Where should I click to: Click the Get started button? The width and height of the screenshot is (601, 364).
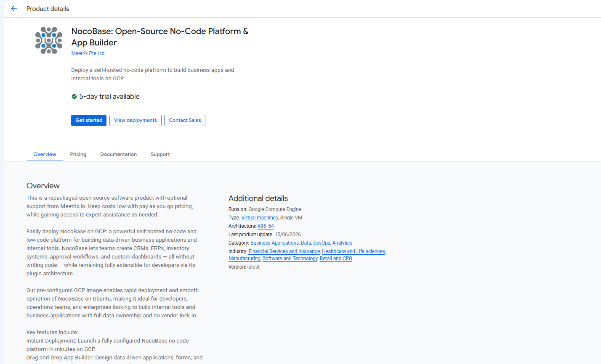click(89, 120)
